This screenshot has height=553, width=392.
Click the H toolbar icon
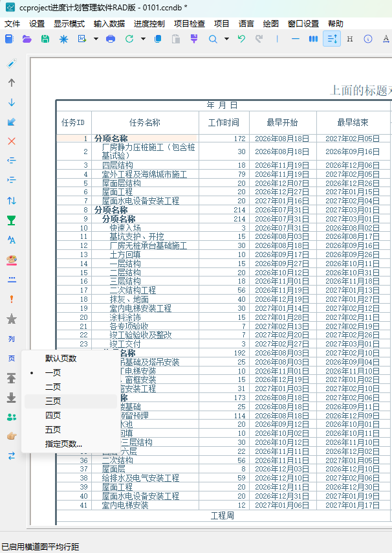[x=350, y=39]
